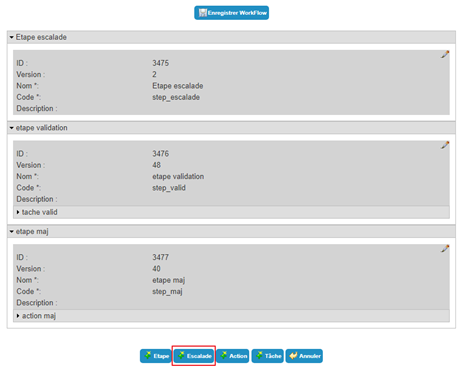Click the return arrow icon on Annuler button
This screenshot has width=465, height=371.
293,356
